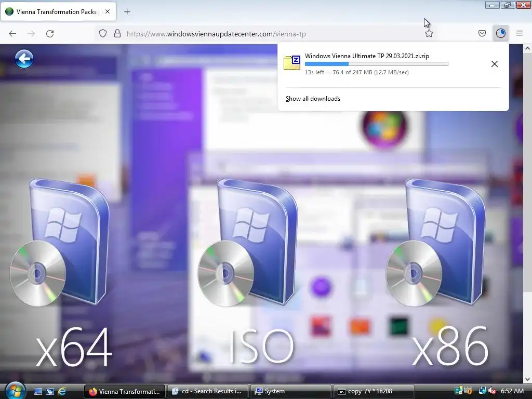Open a new browser tab
Image resolution: width=532 pixels, height=399 pixels.
coord(127,12)
